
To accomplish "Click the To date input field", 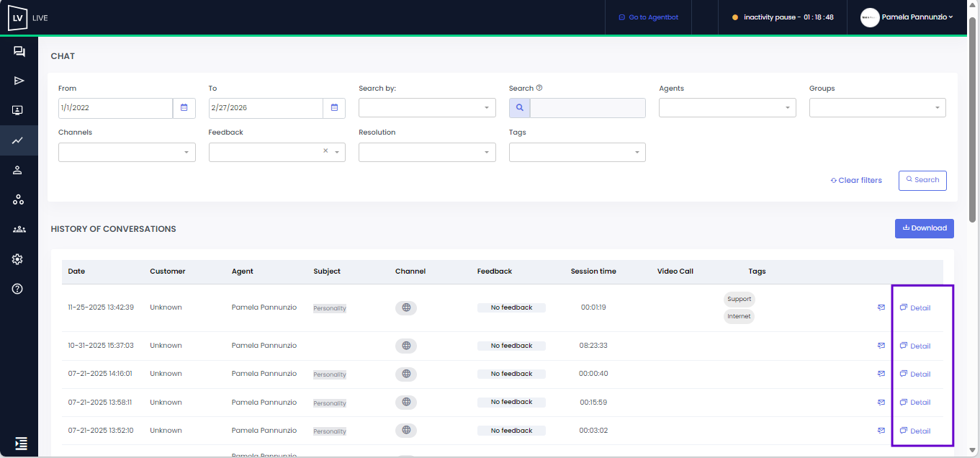I will pos(266,108).
